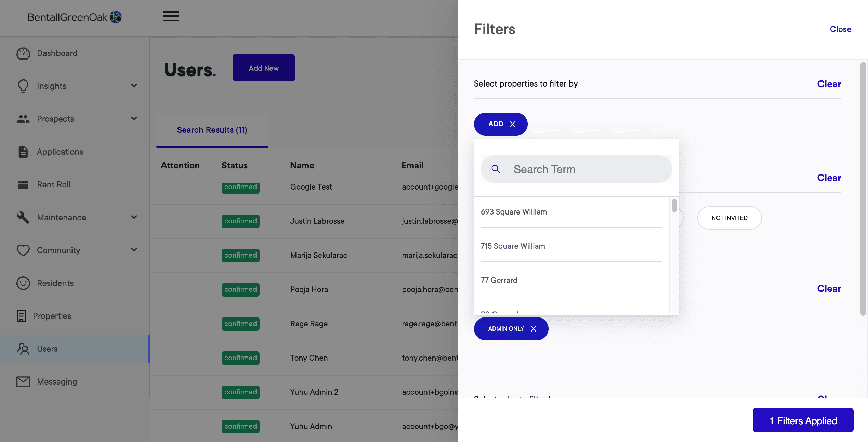Click the Add New button
Image resolution: width=868 pixels, height=442 pixels.
[264, 68]
